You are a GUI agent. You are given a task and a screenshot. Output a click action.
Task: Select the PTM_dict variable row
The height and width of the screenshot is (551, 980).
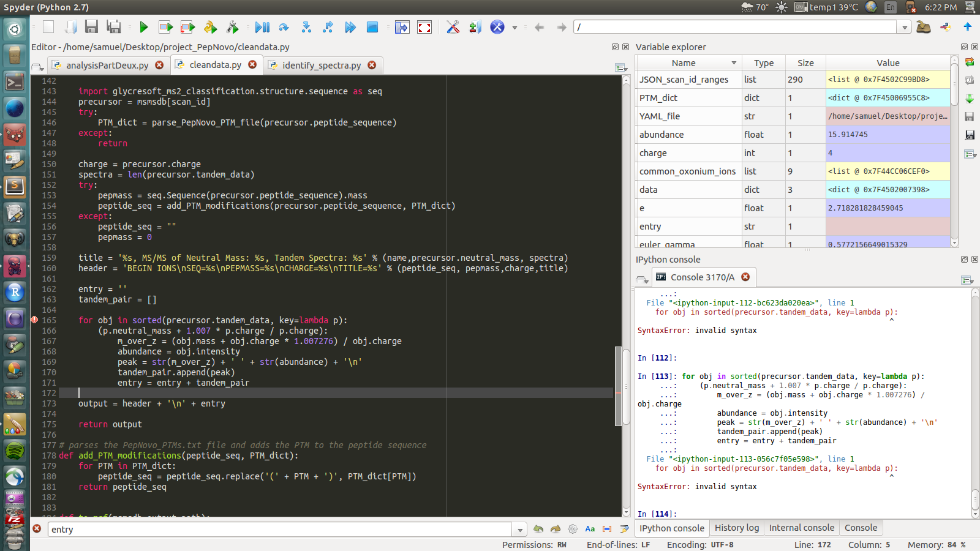point(793,98)
